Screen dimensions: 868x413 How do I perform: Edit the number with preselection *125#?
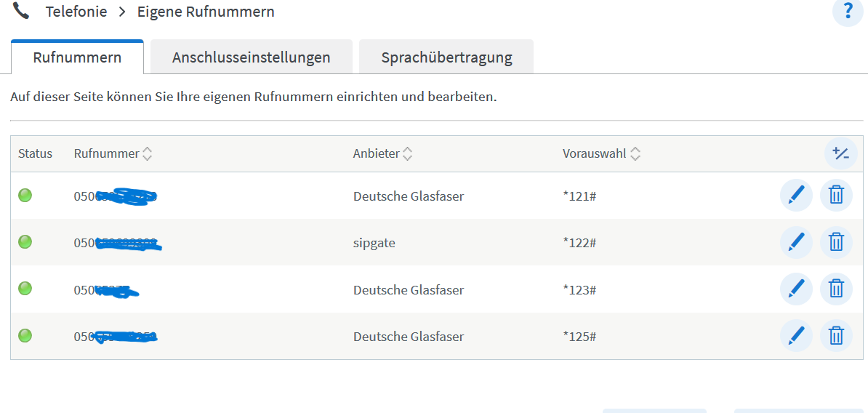coord(796,335)
